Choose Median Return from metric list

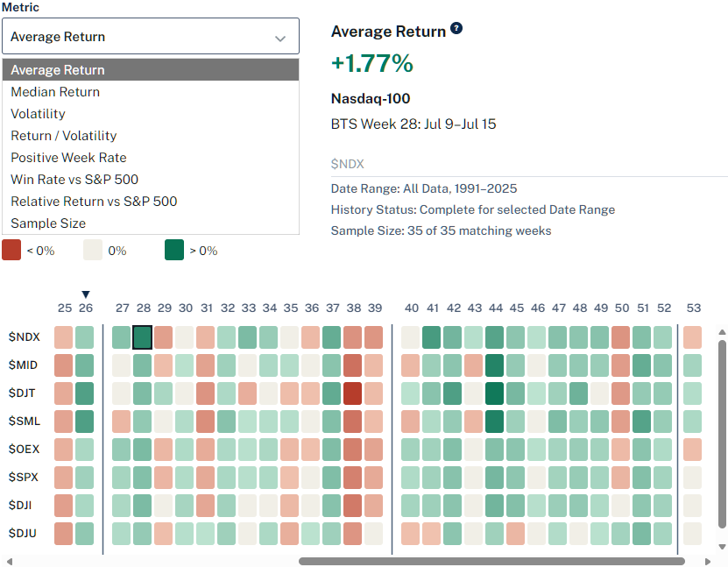(x=151, y=92)
